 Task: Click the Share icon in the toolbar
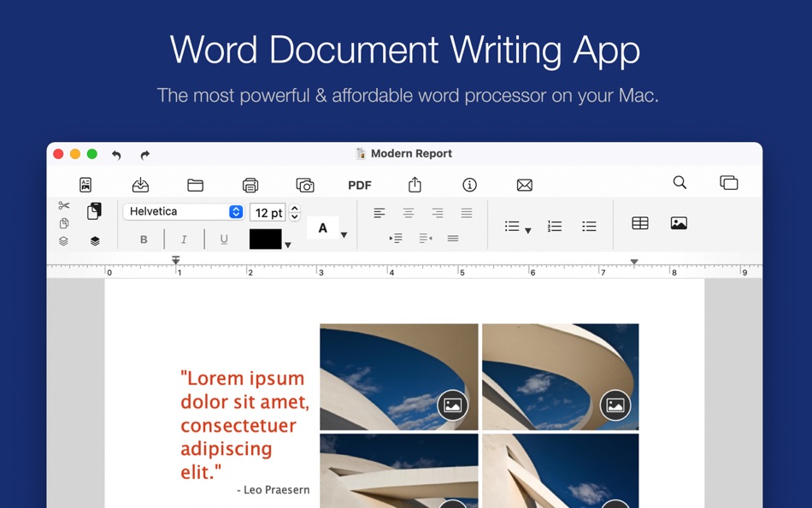pos(415,185)
